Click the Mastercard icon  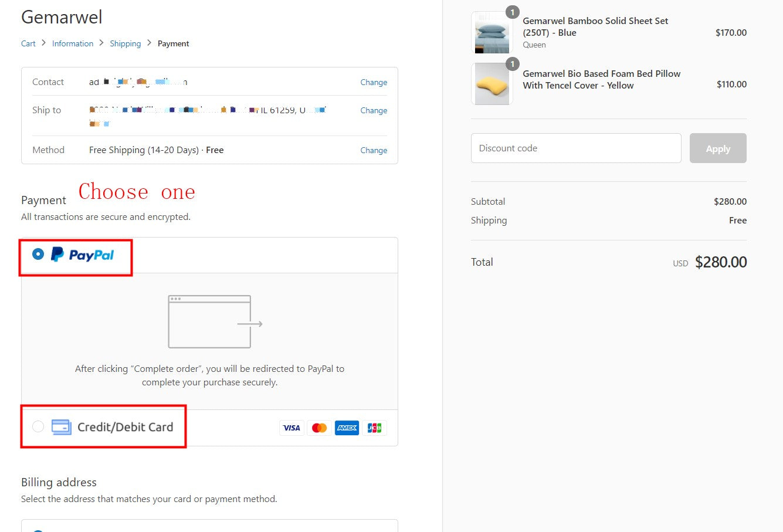(x=319, y=428)
